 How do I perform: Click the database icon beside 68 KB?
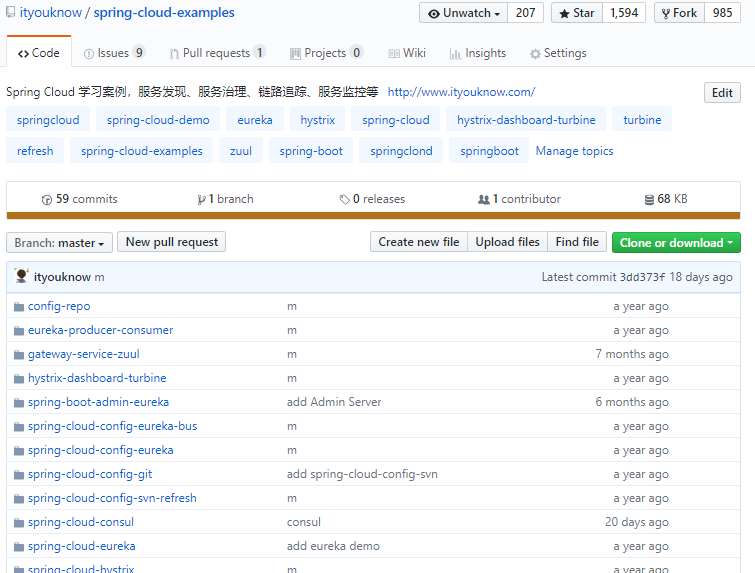click(x=649, y=199)
